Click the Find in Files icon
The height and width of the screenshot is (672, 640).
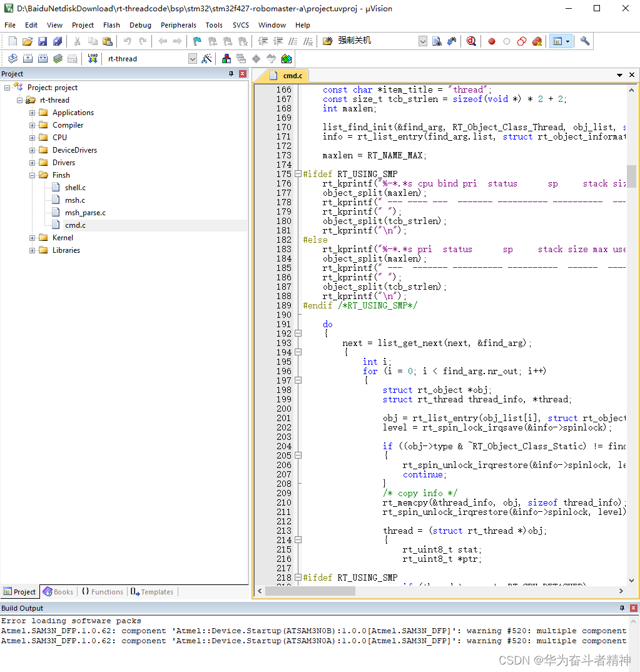(x=437, y=41)
